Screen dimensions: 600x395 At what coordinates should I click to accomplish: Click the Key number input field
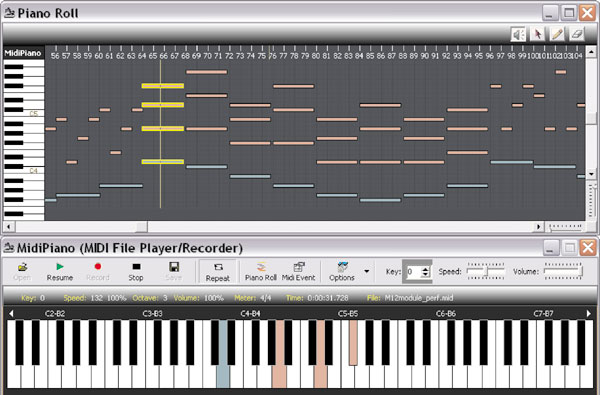point(413,272)
